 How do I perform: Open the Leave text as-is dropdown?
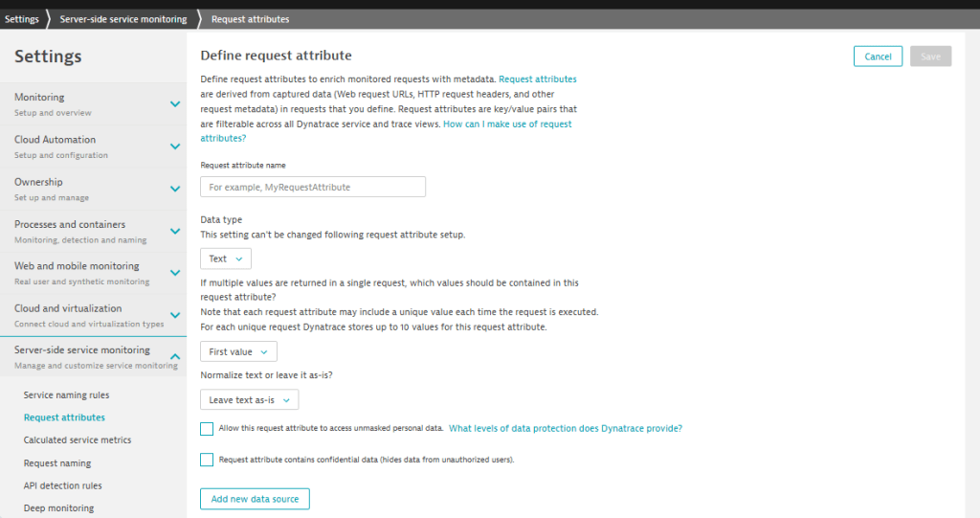pos(250,400)
